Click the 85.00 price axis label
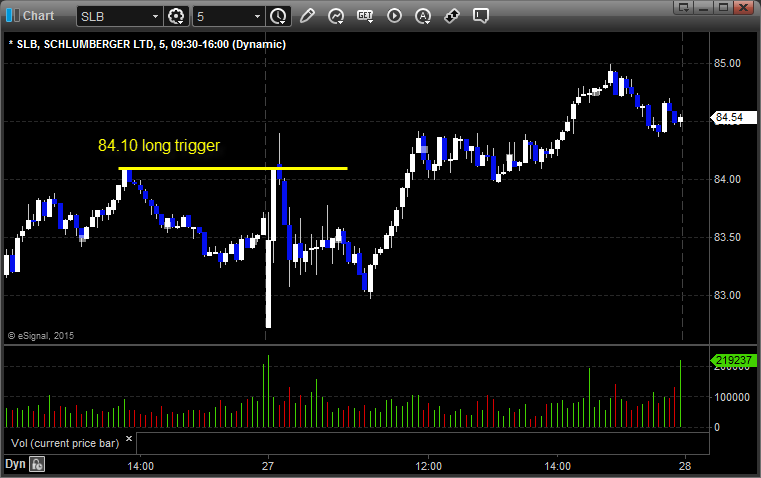Viewport: 761px width, 478px height. click(727, 63)
